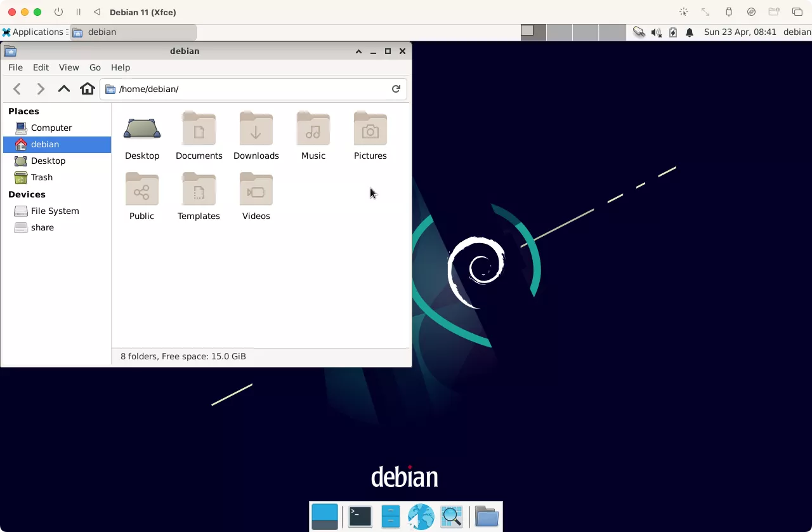Image resolution: width=812 pixels, height=532 pixels.
Task: Select Trash in Places sidebar
Action: 42,177
